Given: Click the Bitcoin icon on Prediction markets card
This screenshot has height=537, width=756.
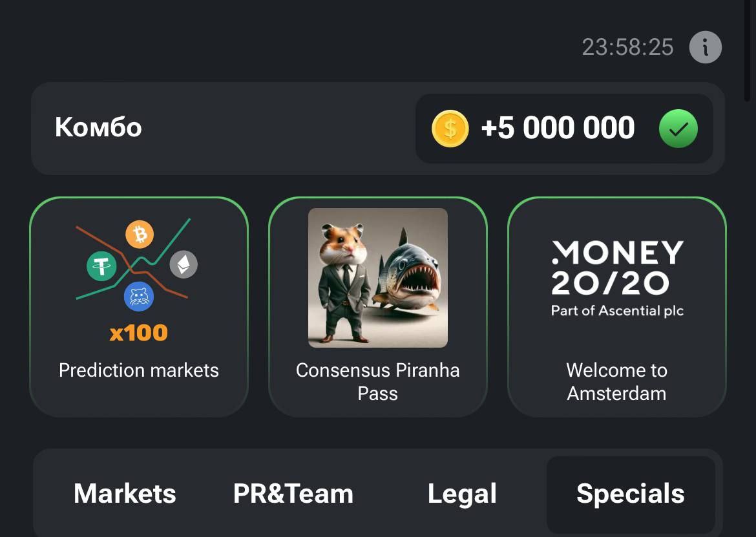Looking at the screenshot, I should coord(140,234).
